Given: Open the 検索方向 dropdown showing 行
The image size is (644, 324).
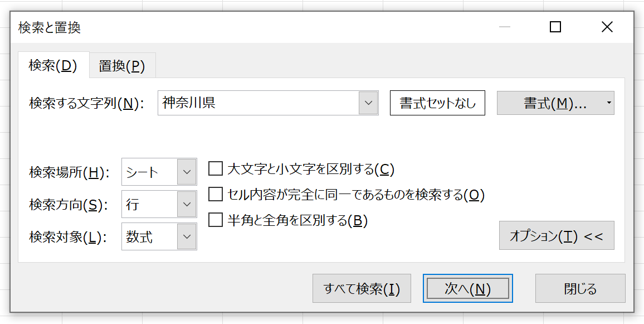Looking at the screenshot, I should pos(159,204).
